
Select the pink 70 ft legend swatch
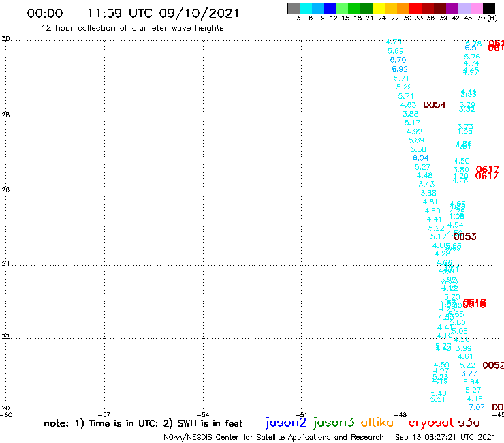[x=476, y=8]
